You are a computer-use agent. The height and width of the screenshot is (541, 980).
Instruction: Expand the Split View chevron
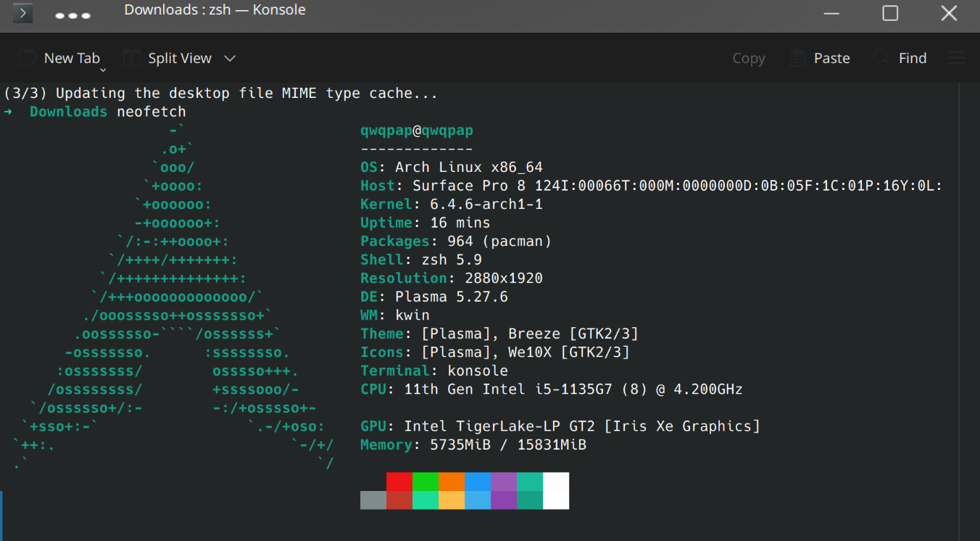point(230,58)
